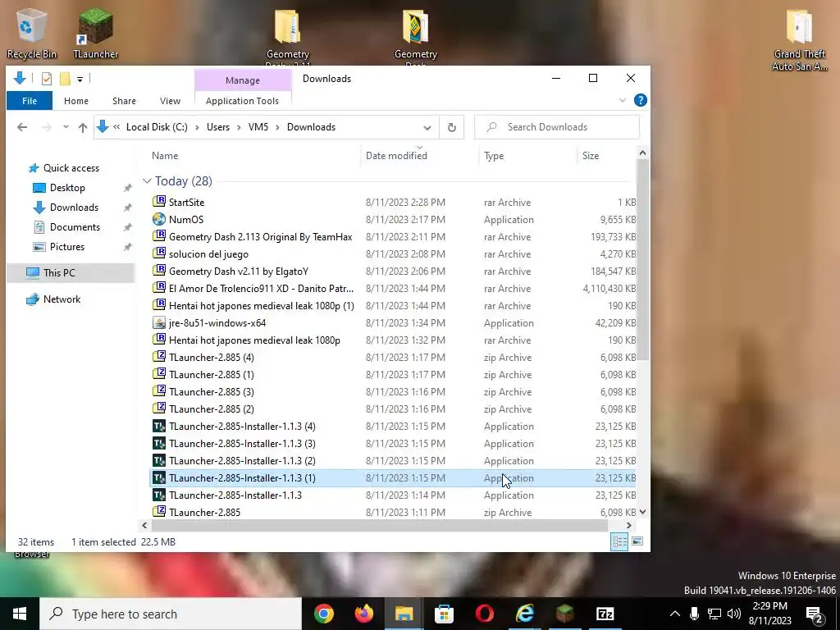Image resolution: width=840 pixels, height=630 pixels.
Task: Go back with the back arrow
Action: point(22,127)
